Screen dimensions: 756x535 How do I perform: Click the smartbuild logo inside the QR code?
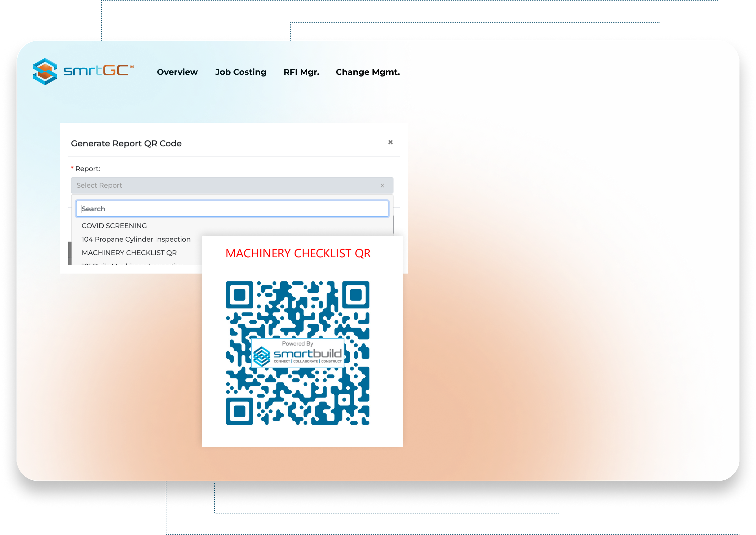[x=298, y=353]
